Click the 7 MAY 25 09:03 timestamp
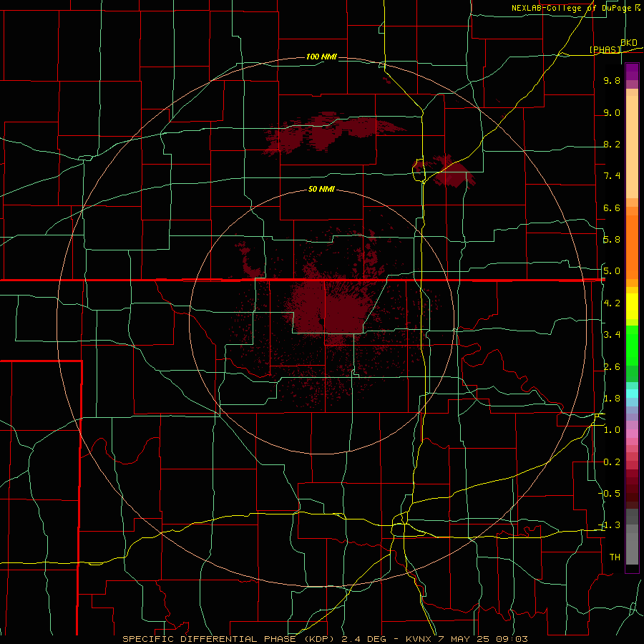Viewport: 644px width, 644px height. [483, 639]
